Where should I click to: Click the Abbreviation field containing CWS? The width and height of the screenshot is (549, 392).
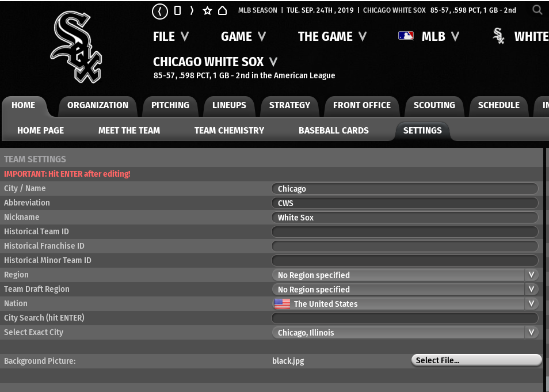[x=404, y=203]
